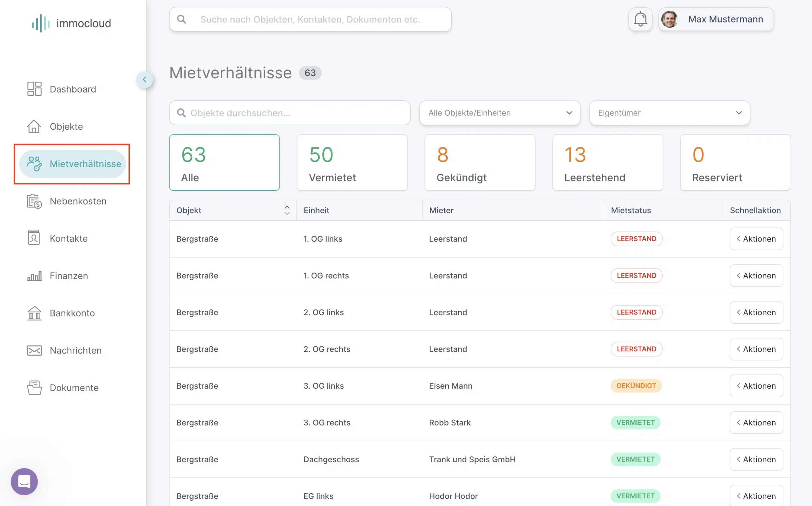Open the Max Mustermann user menu
Image resolution: width=812 pixels, height=506 pixels.
click(x=716, y=19)
